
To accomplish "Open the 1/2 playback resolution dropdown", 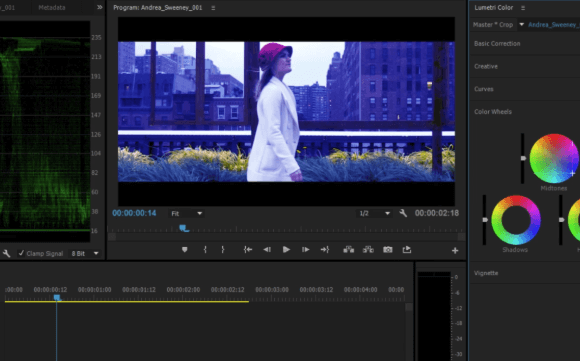I will (374, 213).
